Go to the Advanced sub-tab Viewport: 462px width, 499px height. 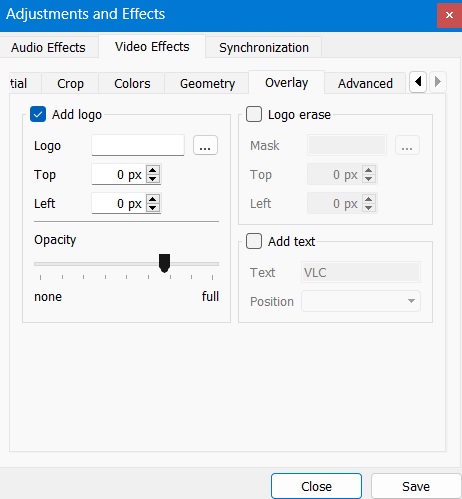click(x=365, y=83)
